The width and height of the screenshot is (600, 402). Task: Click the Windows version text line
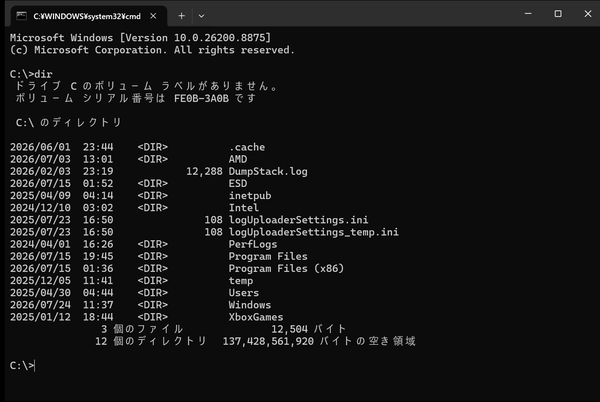[x=140, y=37]
